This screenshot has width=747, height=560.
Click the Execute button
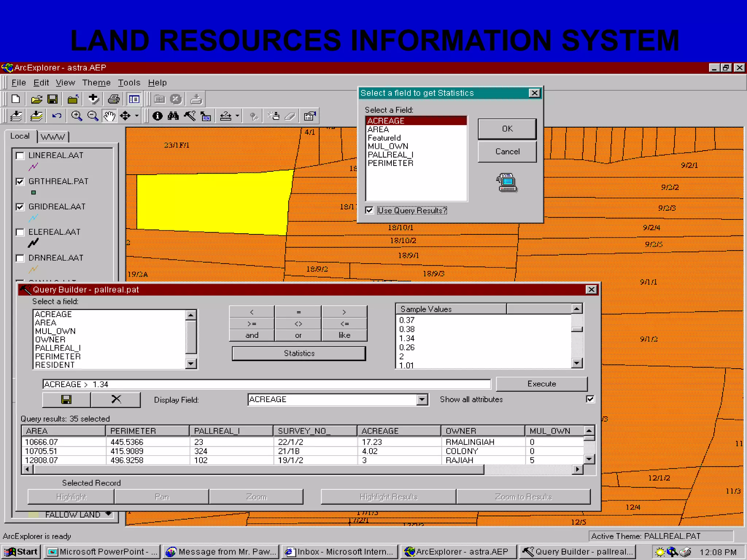542,384
